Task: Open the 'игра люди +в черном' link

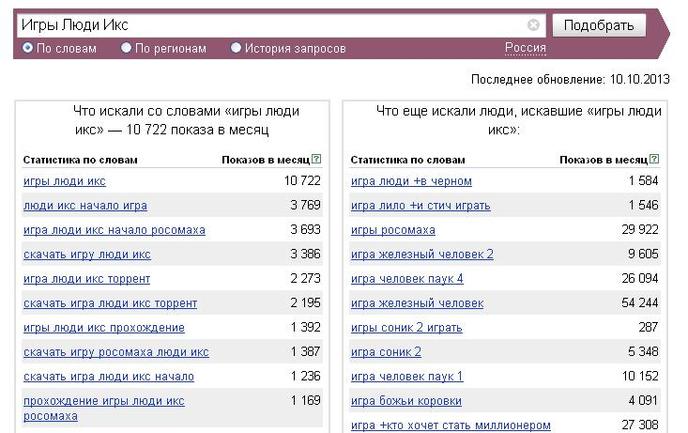Action: 411,181
